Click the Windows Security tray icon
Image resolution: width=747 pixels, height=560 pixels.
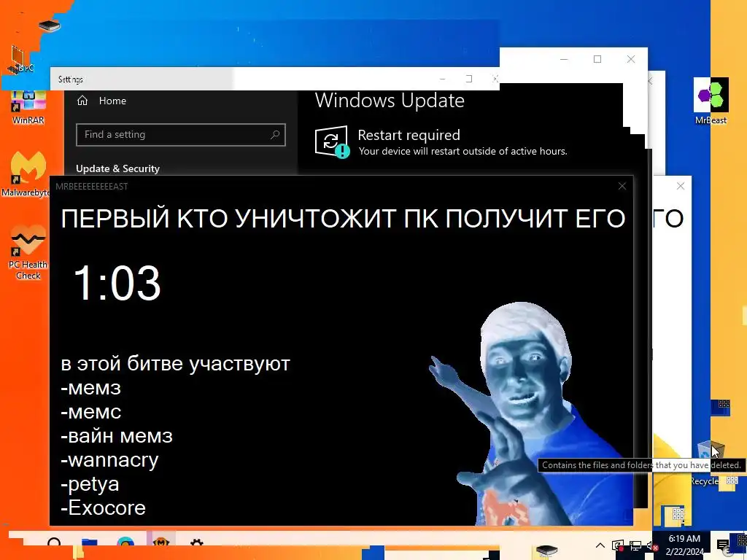[x=618, y=545]
